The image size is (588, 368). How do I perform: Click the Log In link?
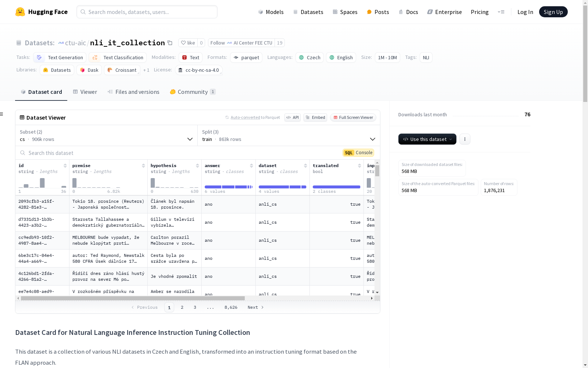525,12
